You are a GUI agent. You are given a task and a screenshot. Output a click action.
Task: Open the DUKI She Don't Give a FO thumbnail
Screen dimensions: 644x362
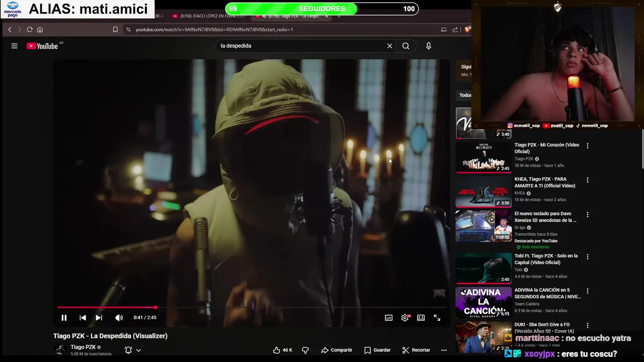pos(484,337)
